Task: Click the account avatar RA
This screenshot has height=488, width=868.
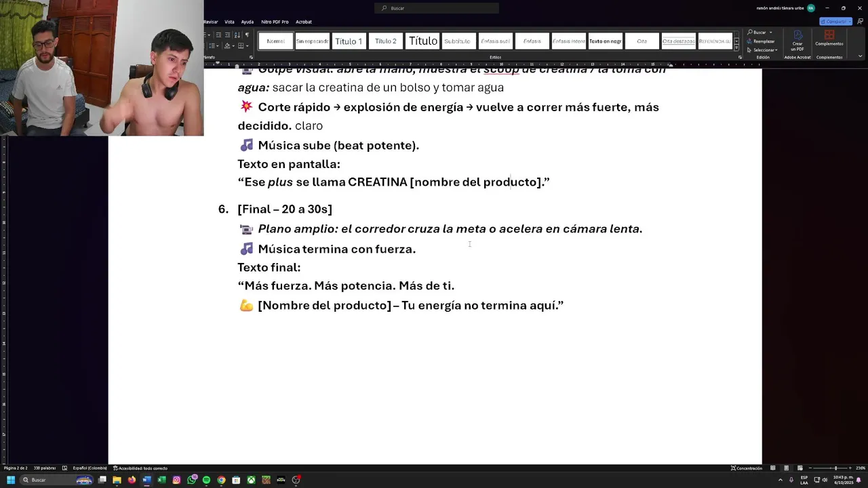Action: (x=810, y=8)
